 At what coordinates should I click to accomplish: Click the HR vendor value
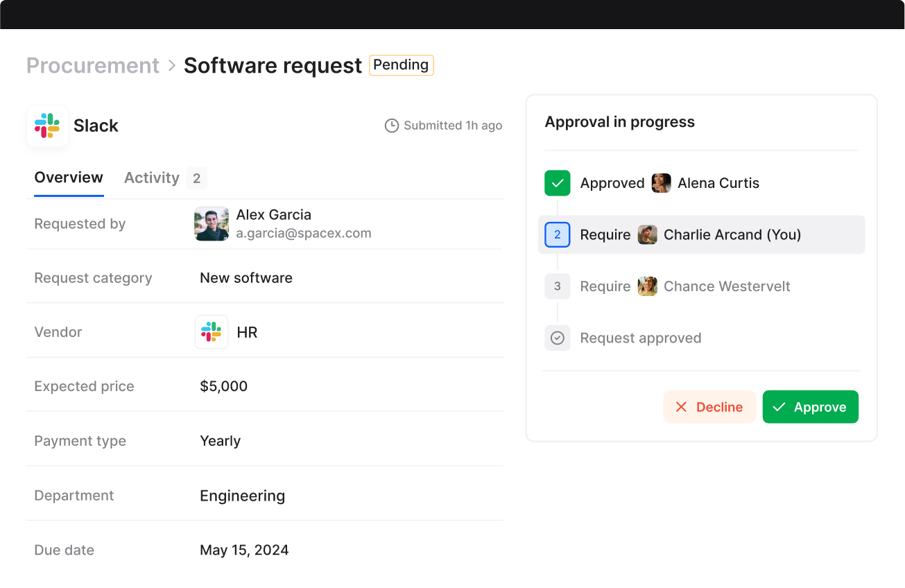coord(247,333)
